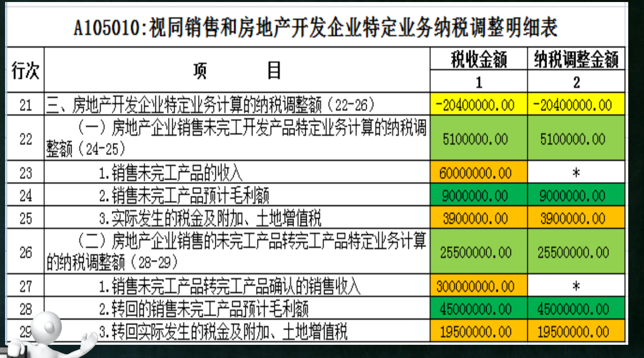644x358 pixels.
Task: Click the 项目 column header
Action: pos(237,71)
